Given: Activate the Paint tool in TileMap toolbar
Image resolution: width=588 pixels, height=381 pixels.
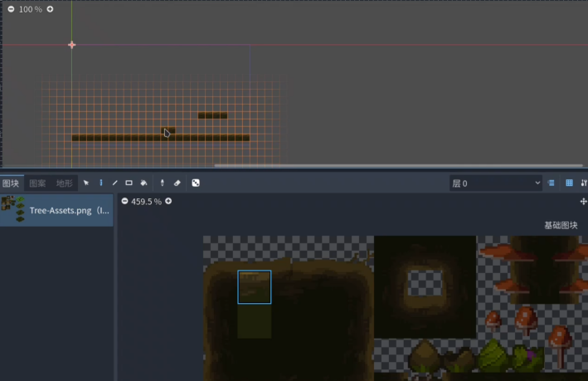Looking at the screenshot, I should click(101, 183).
